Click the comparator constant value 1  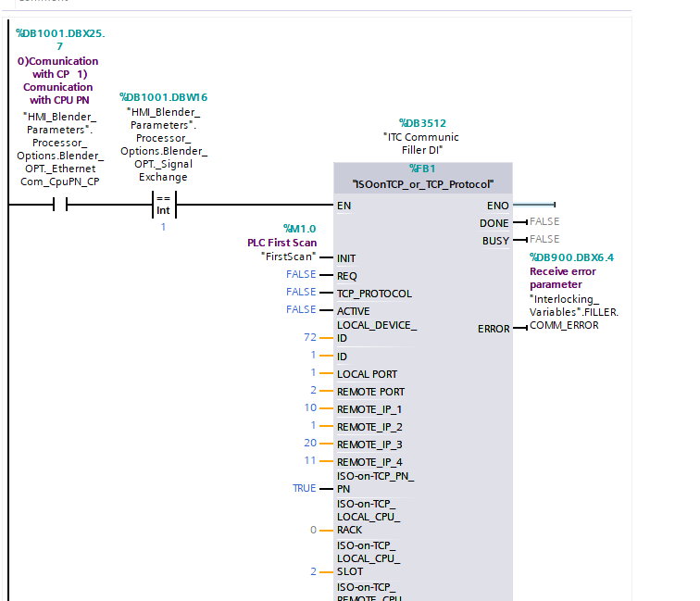[163, 227]
